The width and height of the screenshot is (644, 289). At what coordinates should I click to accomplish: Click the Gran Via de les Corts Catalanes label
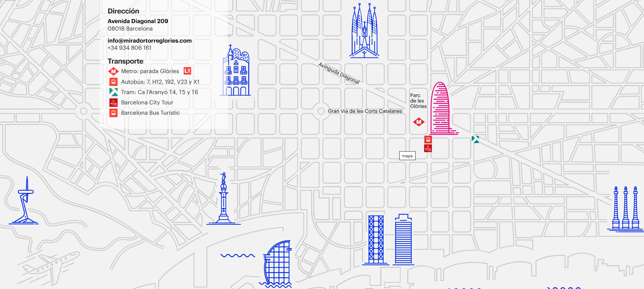365,111
